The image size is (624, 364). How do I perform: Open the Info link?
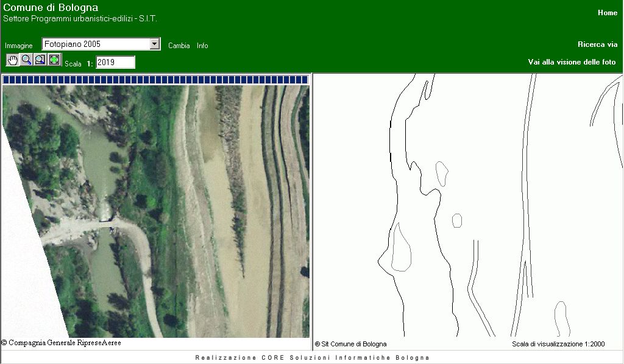[202, 46]
